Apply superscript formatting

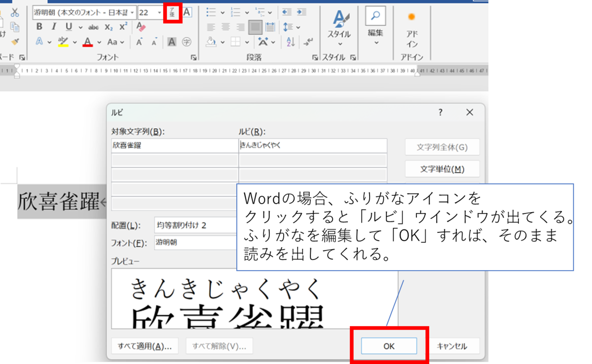coord(123,27)
